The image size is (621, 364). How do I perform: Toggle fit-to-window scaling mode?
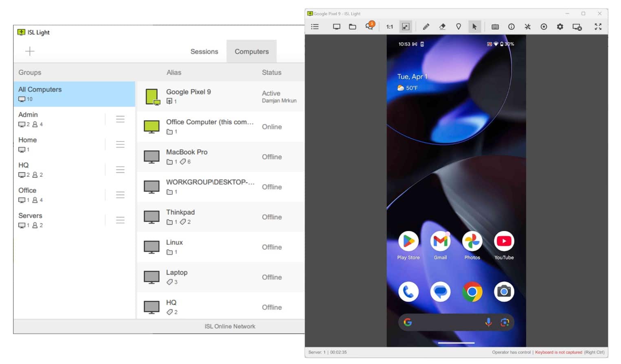tap(406, 27)
